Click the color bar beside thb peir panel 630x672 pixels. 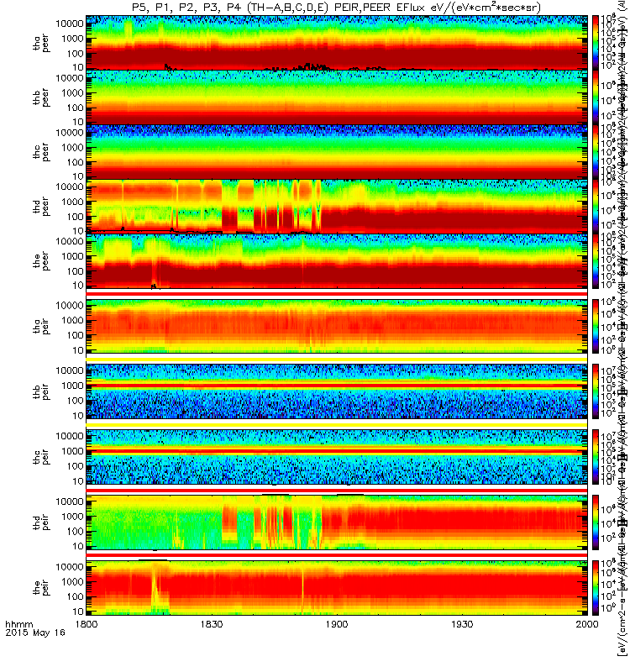(x=596, y=391)
